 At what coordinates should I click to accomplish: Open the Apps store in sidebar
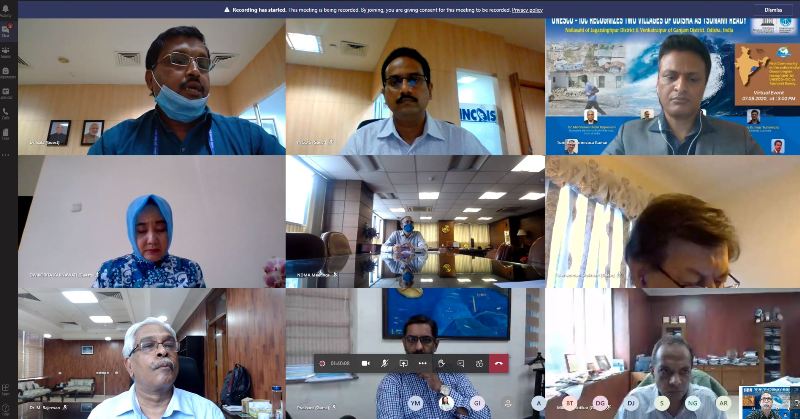[6, 390]
